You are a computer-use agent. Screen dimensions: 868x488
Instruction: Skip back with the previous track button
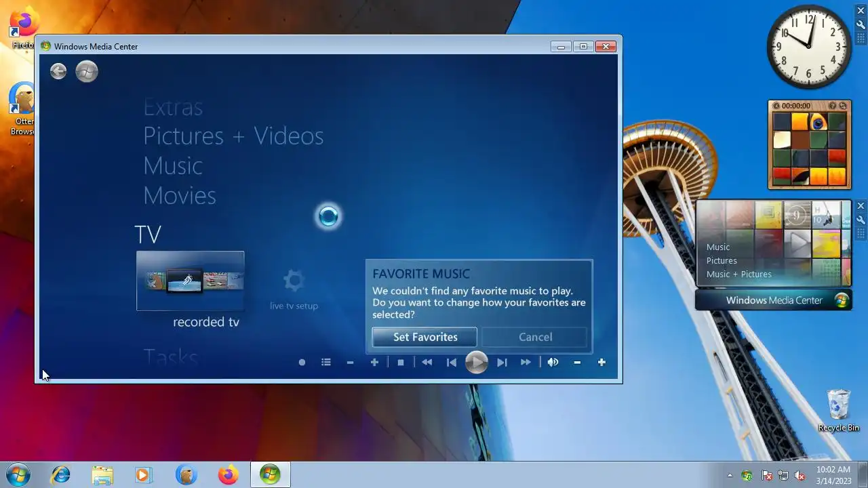pyautogui.click(x=452, y=363)
